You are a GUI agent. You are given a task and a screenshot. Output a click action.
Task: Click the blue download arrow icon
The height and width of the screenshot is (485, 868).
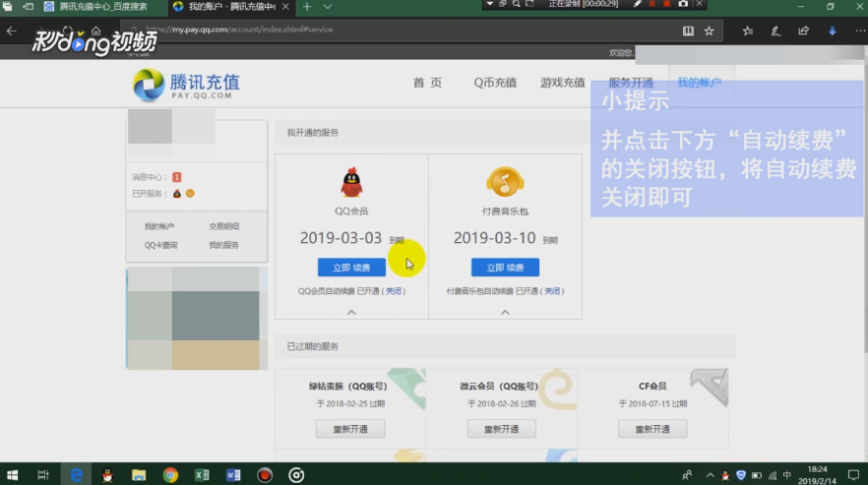832,31
